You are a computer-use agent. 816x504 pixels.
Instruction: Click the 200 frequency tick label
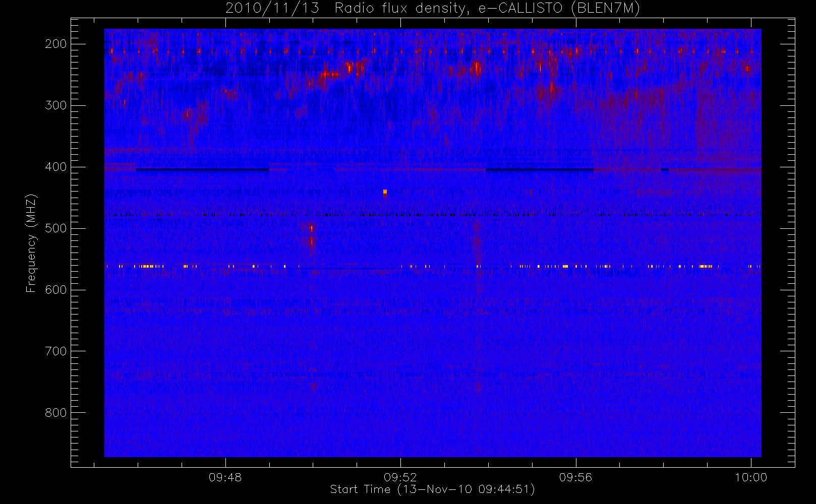55,44
